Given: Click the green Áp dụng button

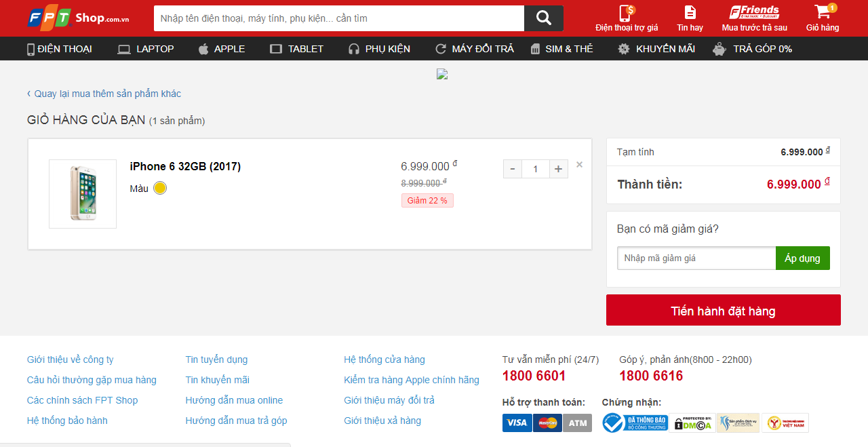Looking at the screenshot, I should point(803,258).
